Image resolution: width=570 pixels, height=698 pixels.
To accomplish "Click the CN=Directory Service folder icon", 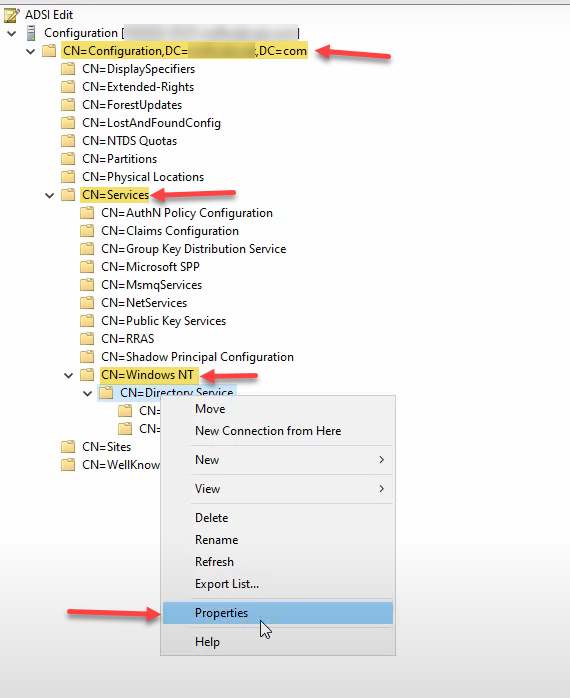I will coord(106,393).
